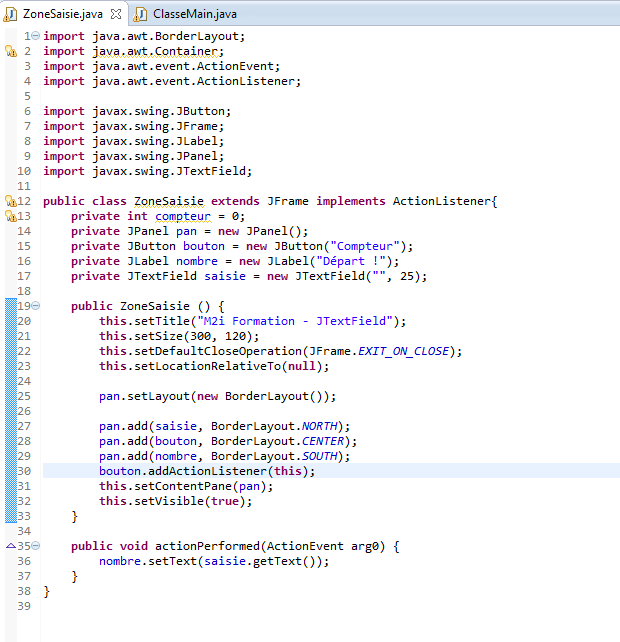The width and height of the screenshot is (620, 642).
Task: Click line number 38 in the gutter
Action: coord(25,591)
